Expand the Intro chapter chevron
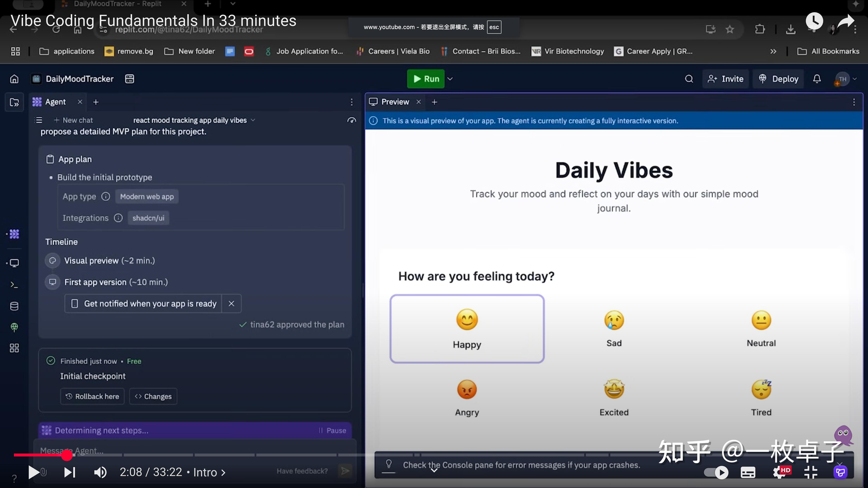 click(223, 473)
